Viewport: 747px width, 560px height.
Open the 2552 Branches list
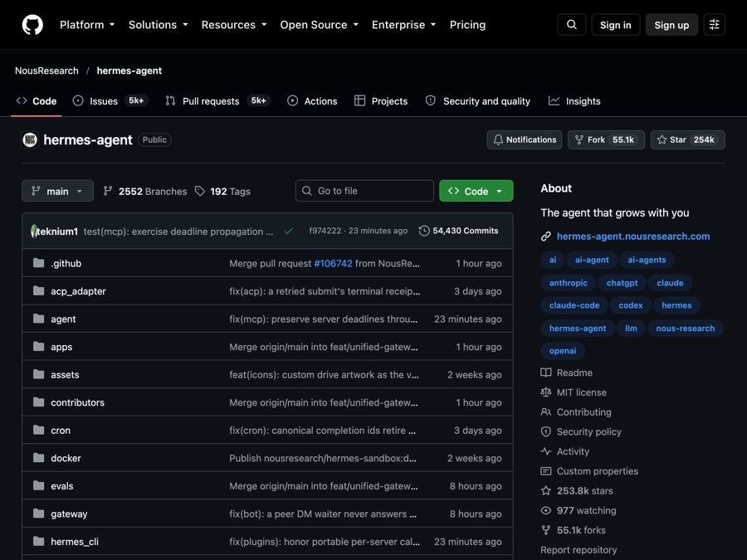tap(145, 192)
